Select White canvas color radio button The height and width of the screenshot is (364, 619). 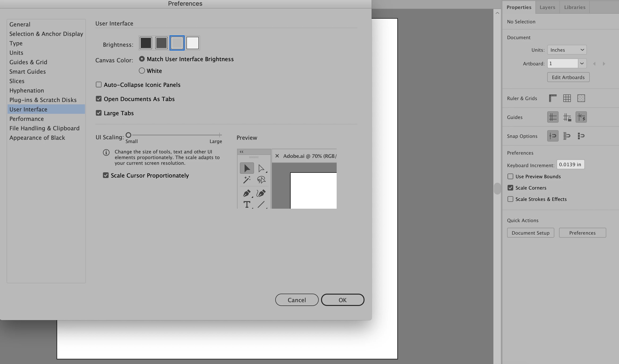[142, 71]
